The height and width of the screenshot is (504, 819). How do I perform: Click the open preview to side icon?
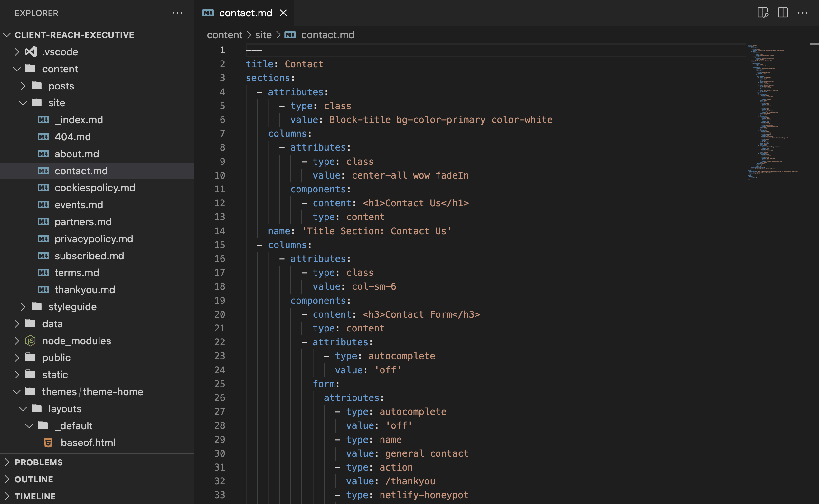coord(763,13)
